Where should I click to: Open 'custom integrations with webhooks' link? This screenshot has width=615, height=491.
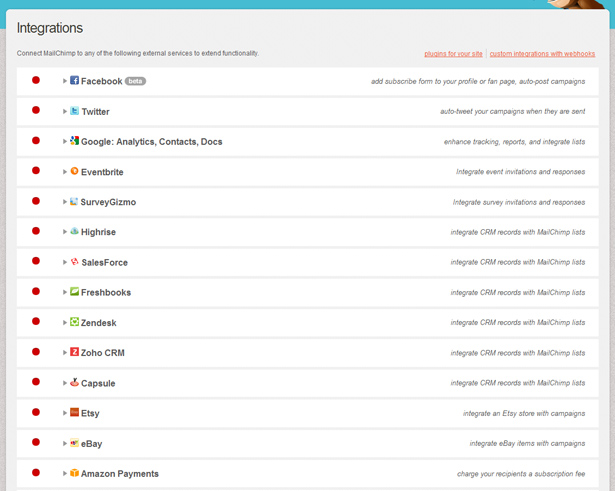(x=542, y=54)
